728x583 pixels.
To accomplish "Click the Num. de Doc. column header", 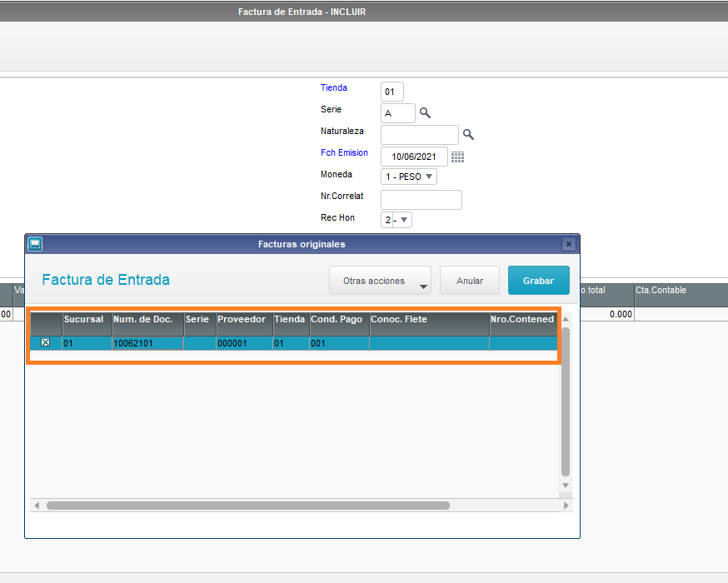I will pos(148,324).
